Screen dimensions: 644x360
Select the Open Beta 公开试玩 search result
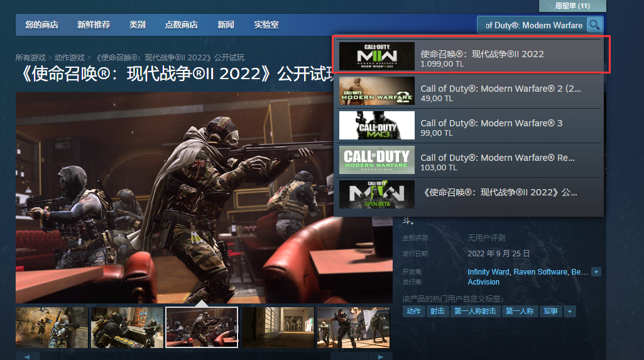pos(469,195)
